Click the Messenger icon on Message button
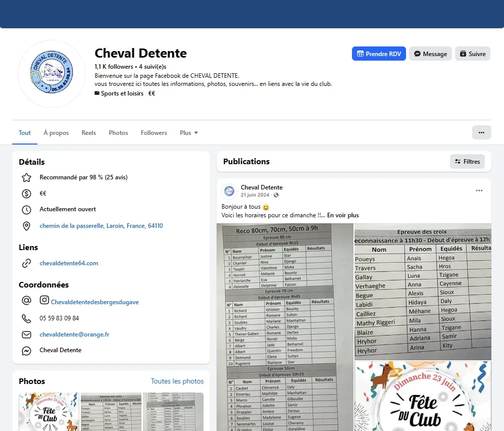This screenshot has height=431, width=504. pyautogui.click(x=417, y=54)
